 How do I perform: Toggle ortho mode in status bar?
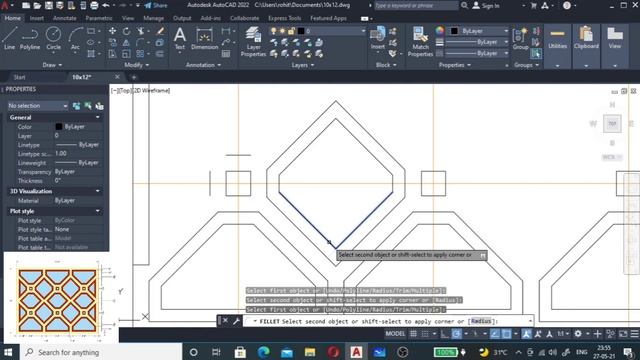(444, 334)
